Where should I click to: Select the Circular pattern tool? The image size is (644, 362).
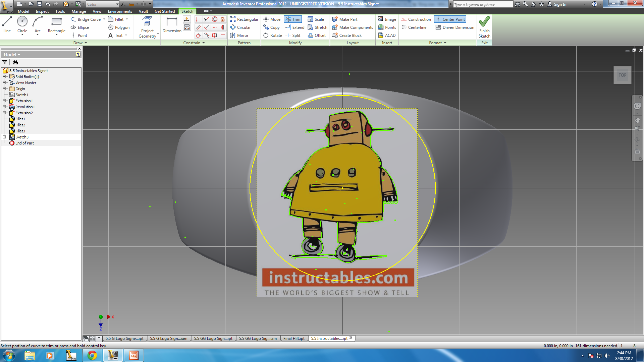pyautogui.click(x=240, y=27)
